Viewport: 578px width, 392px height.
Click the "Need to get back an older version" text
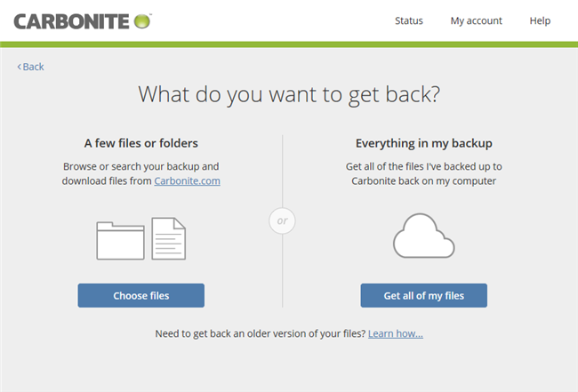coord(259,333)
